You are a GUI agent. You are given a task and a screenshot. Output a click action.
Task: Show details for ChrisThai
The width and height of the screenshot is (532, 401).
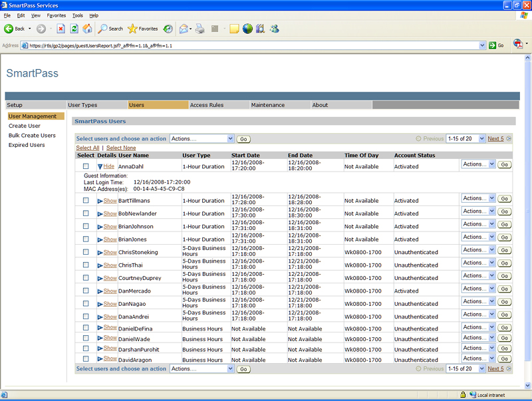[110, 265]
